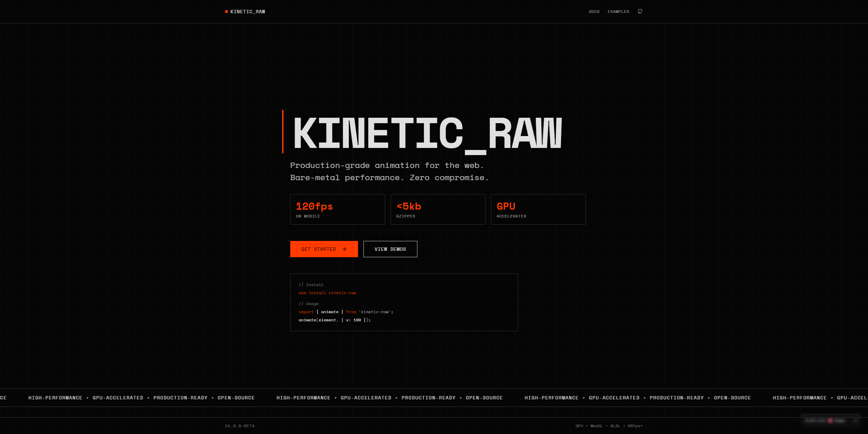Click the 'GZIPPED' caption

(x=406, y=216)
